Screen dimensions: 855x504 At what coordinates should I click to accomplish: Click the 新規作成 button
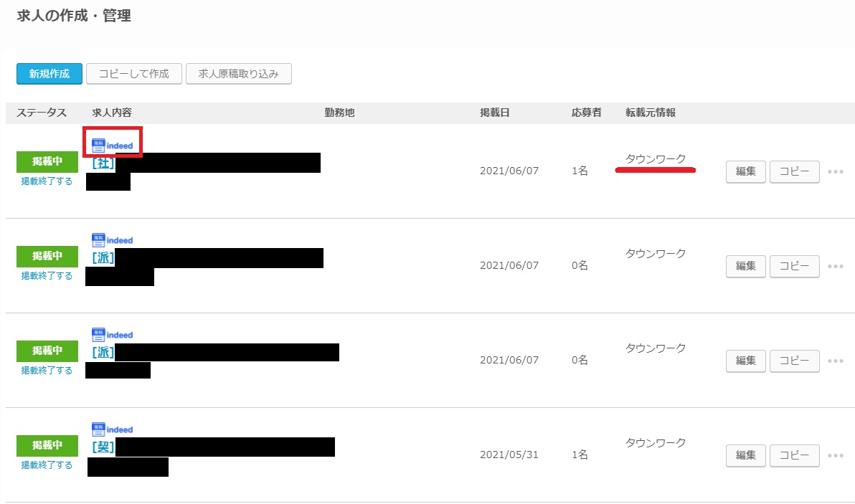pos(49,74)
